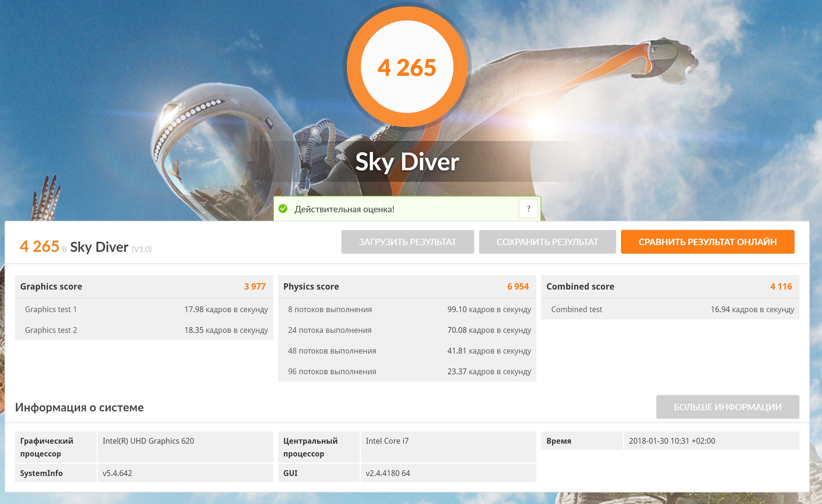Click the Combined score value 4 116
Image resolution: width=822 pixels, height=504 pixels.
[781, 287]
